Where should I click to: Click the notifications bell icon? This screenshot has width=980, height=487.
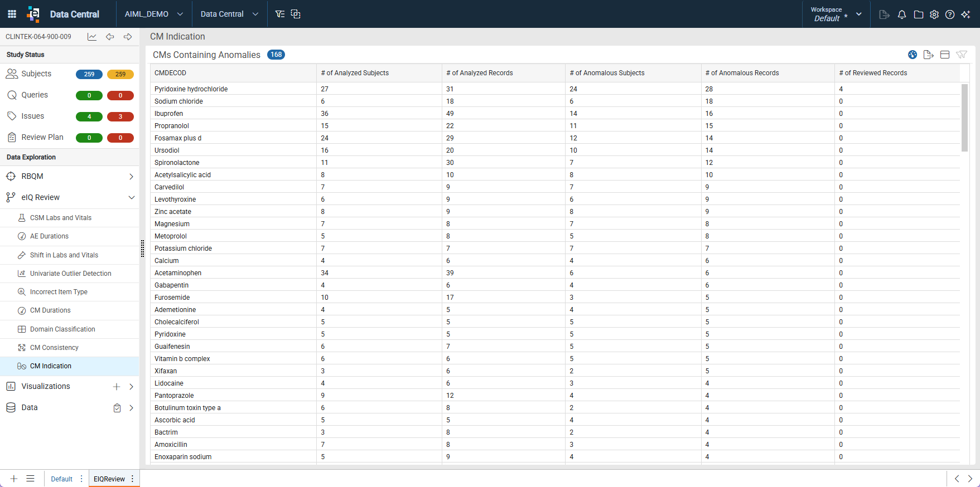[902, 14]
